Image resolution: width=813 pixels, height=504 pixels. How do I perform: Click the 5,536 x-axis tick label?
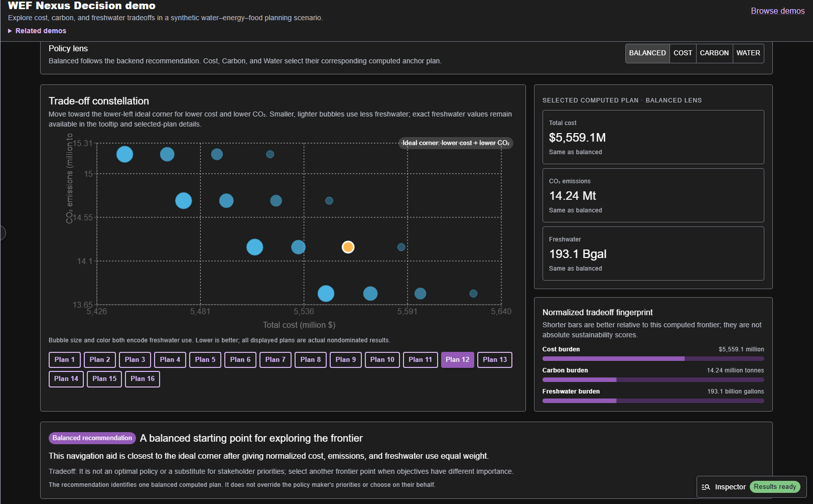click(304, 311)
